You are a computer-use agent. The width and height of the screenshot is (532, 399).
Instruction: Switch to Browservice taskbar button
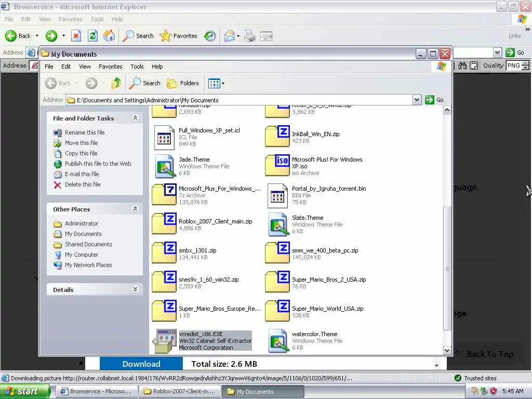click(97, 391)
